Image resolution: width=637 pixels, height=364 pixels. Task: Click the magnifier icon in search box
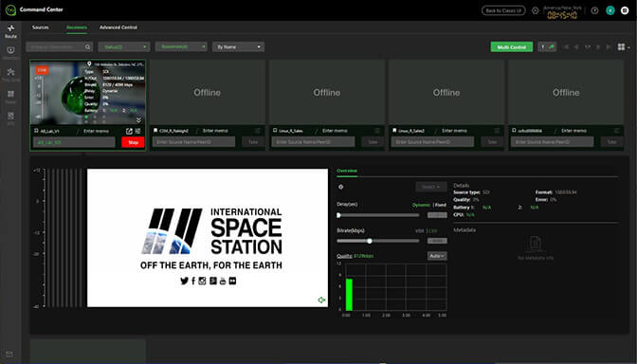(88, 47)
